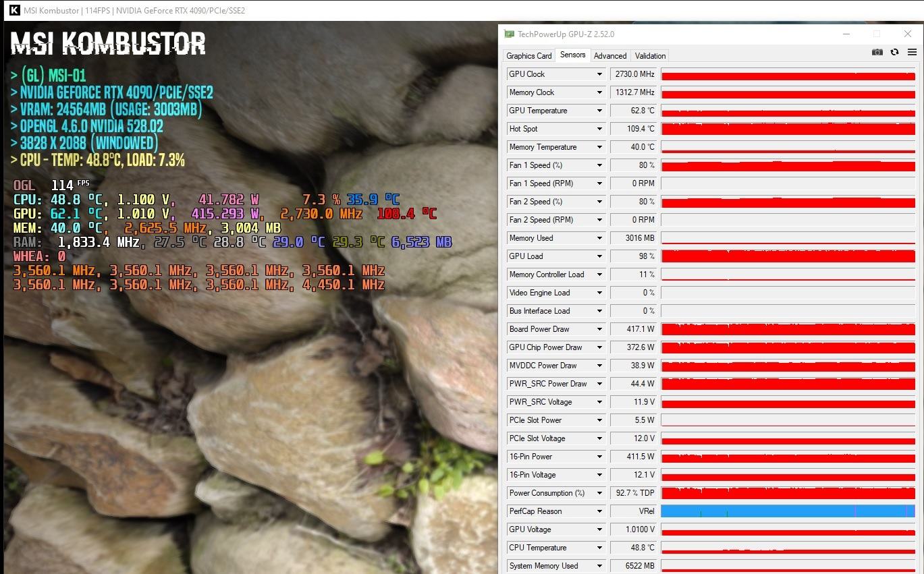The image size is (924, 574).
Task: Switch to the Graphics Card tab
Action: point(529,56)
